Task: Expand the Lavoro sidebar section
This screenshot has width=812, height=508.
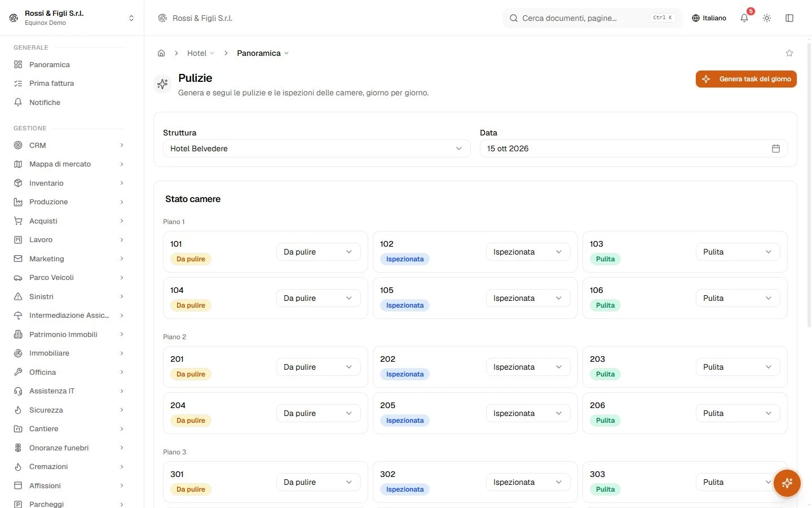Action: 69,240
